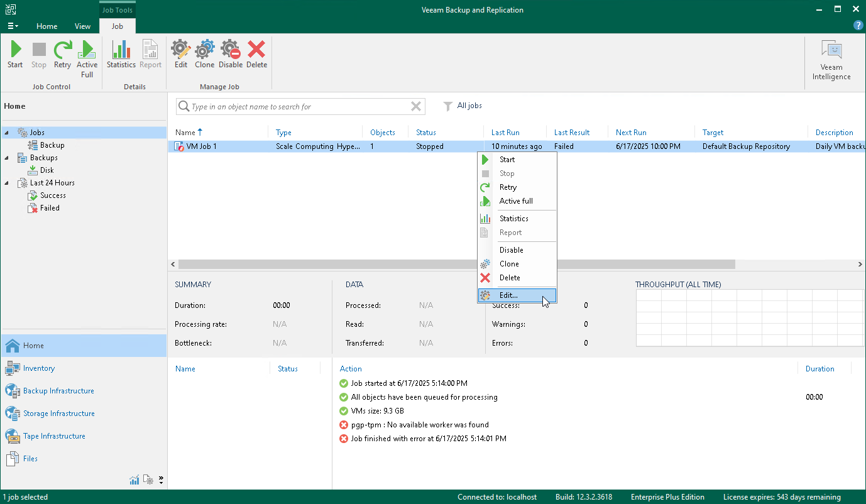
Task: Switch to the Home ribbon tab
Action: click(47, 26)
